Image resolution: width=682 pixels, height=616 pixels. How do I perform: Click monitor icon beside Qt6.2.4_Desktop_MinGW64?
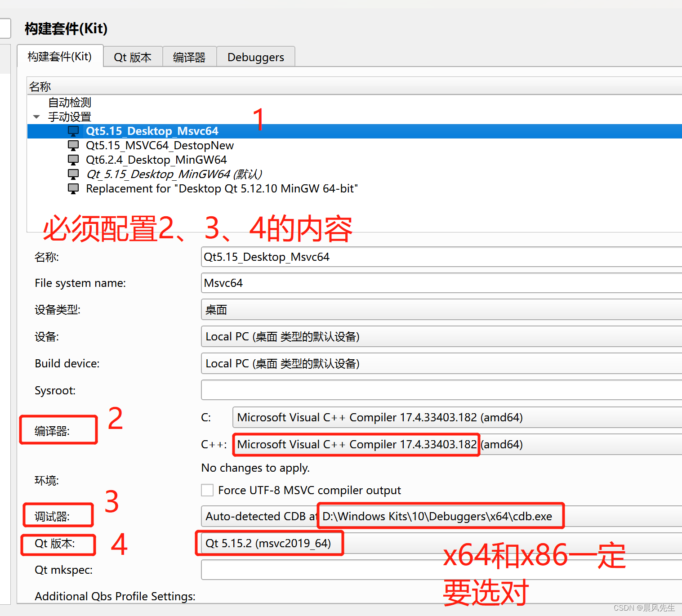[73, 160]
